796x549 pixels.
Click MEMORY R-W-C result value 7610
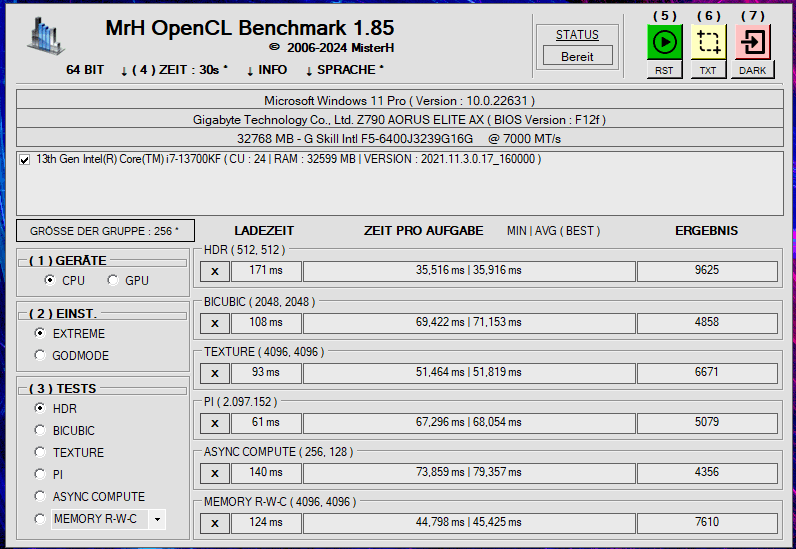coord(707,523)
